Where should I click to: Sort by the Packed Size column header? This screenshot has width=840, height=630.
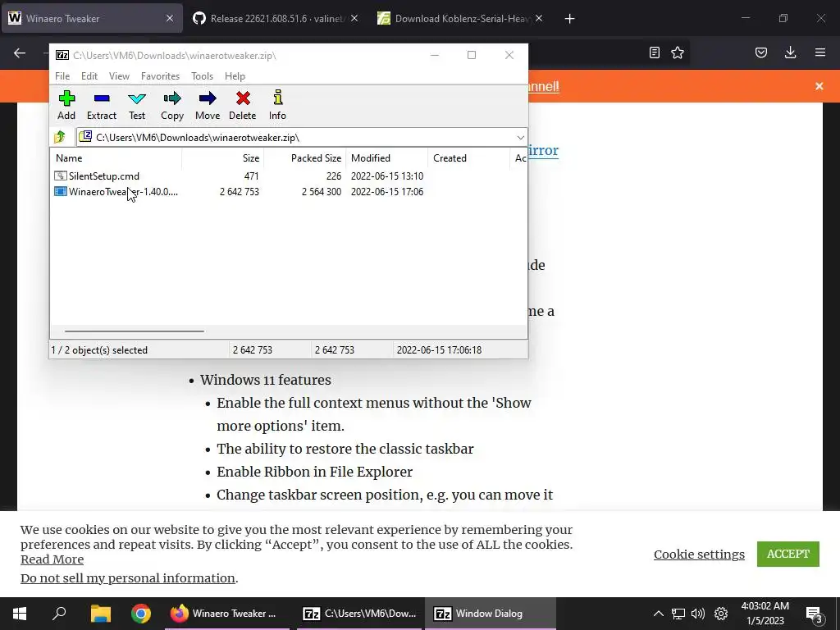[305, 158]
